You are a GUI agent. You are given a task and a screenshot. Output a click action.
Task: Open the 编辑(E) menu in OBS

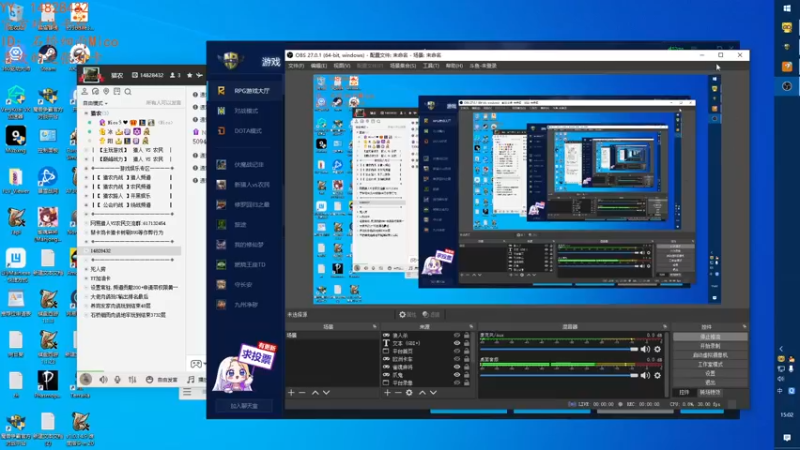click(x=318, y=66)
